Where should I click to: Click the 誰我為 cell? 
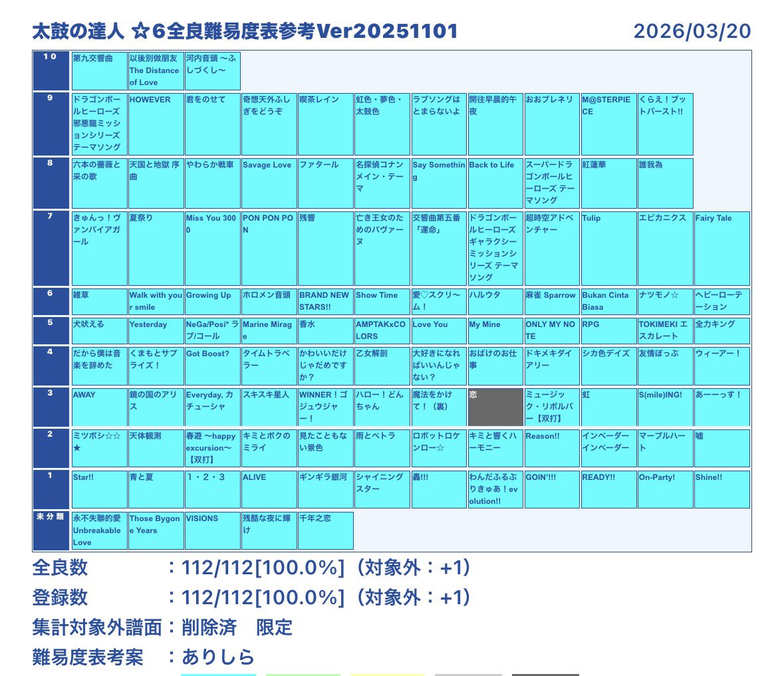click(x=665, y=183)
